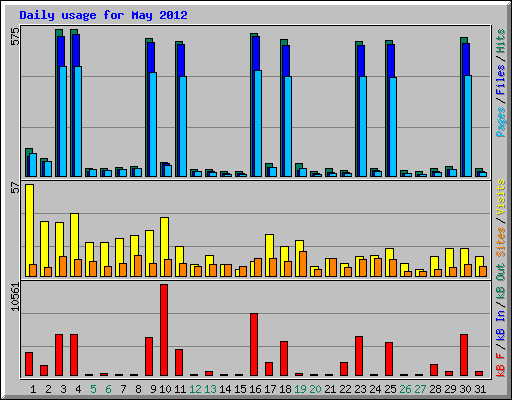Select the 10561 kB axis value
This screenshot has width=512, height=400.
click(x=15, y=297)
